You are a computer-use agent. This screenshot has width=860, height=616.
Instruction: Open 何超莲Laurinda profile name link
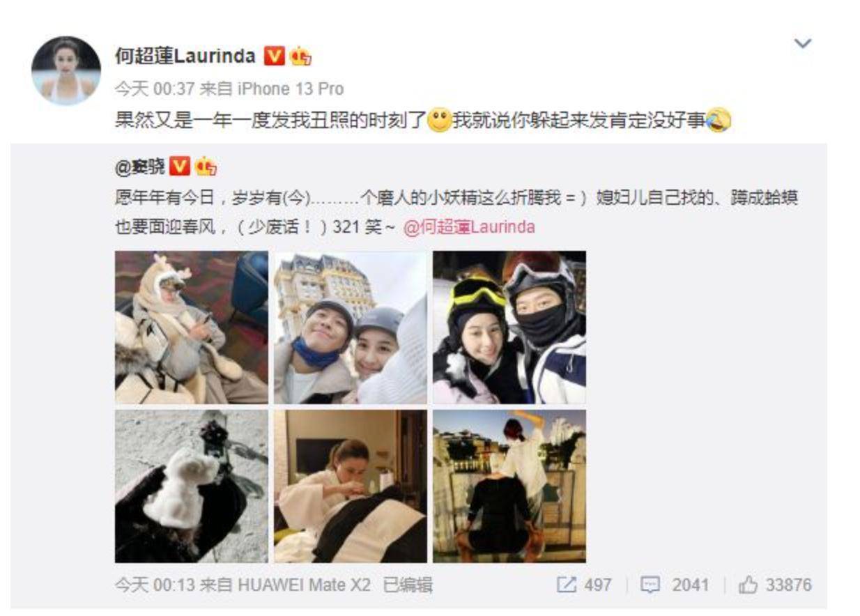tap(185, 56)
